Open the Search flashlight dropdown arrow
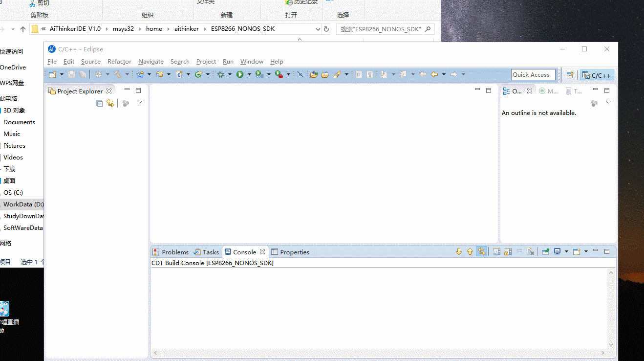 click(x=346, y=74)
